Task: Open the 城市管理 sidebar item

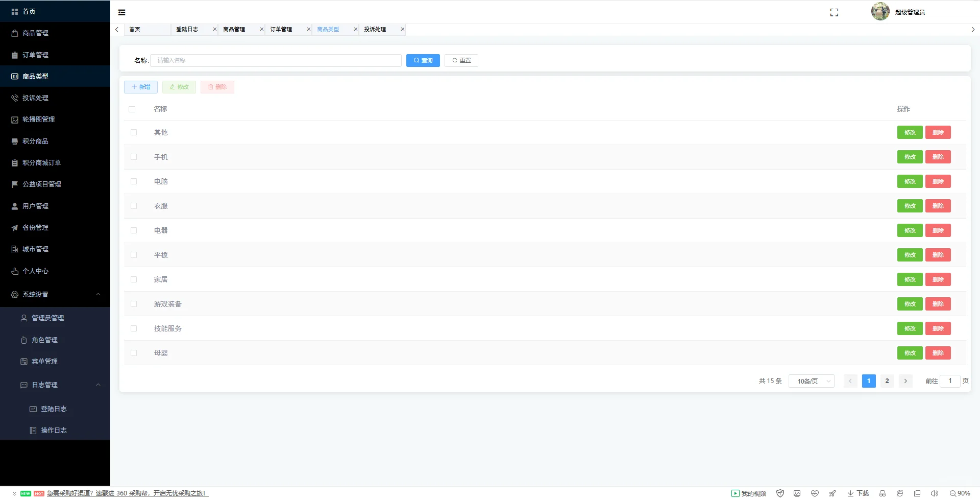Action: click(x=35, y=249)
